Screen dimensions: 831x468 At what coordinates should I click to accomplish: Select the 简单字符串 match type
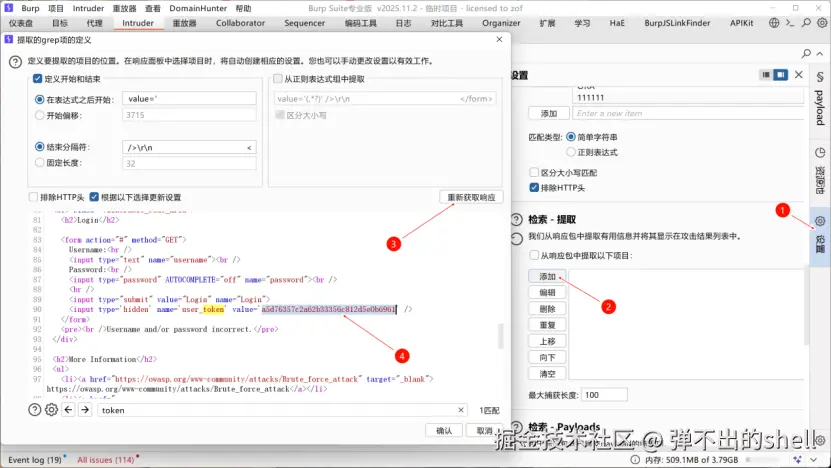[571, 137]
